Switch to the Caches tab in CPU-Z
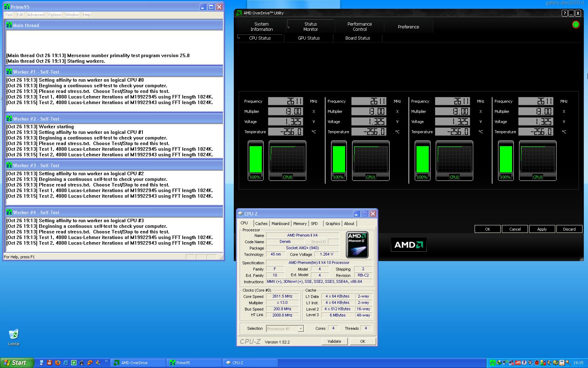 pos(261,224)
